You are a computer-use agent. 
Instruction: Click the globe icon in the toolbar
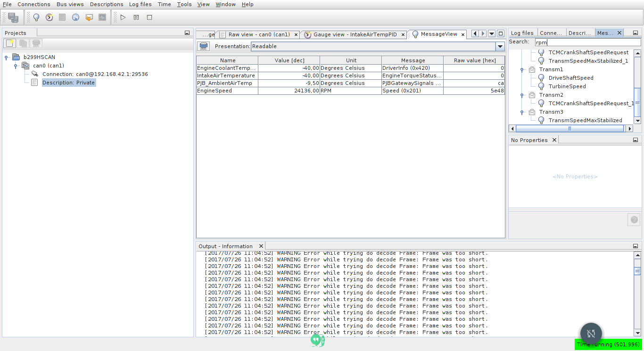tap(75, 17)
